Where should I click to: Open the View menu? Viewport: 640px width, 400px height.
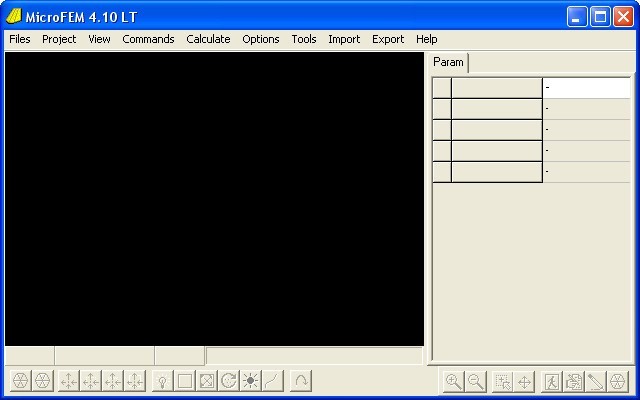tap(99, 39)
